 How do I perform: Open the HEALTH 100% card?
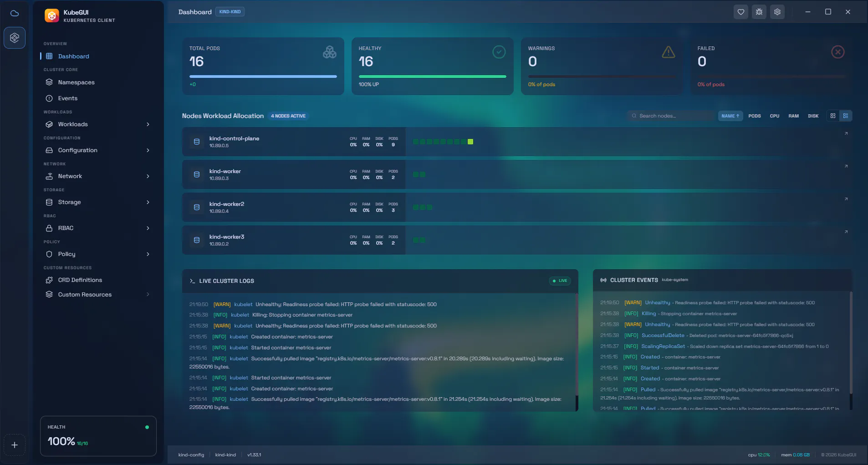click(x=98, y=436)
